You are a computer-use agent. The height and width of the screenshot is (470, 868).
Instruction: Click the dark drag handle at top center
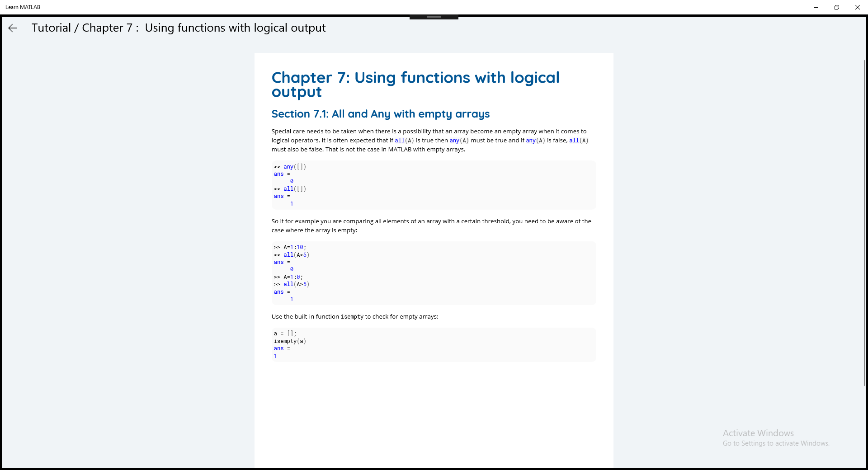click(x=434, y=17)
